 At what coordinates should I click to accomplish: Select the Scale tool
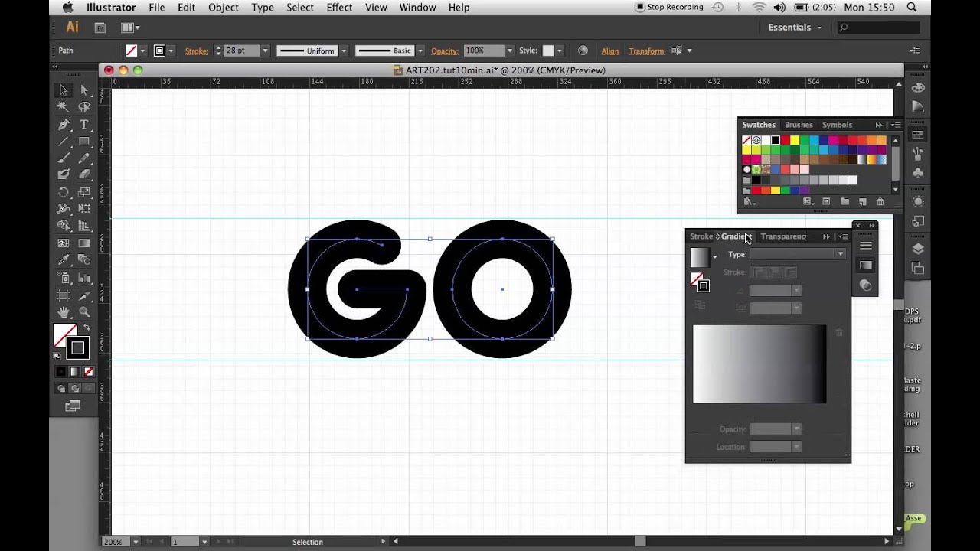pos(84,192)
